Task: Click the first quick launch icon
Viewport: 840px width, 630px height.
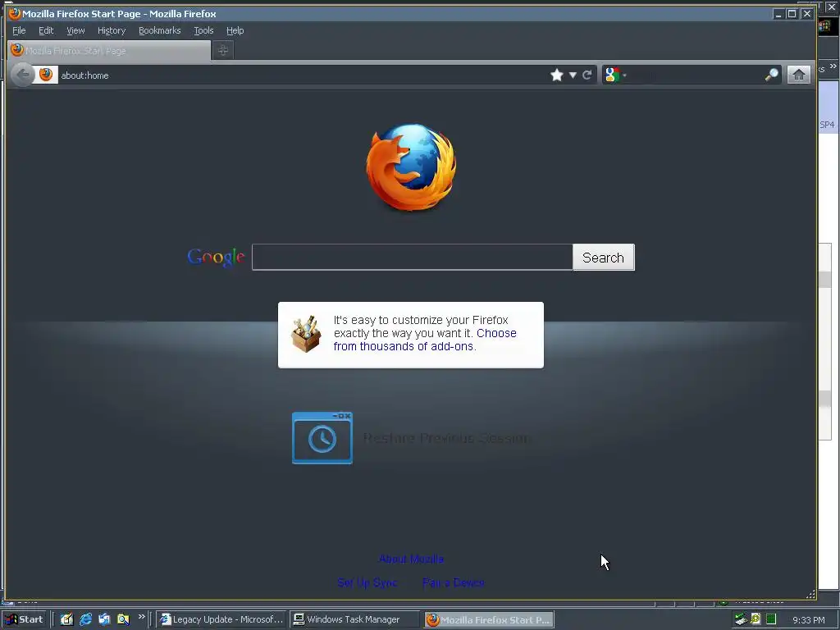Action: tap(66, 619)
